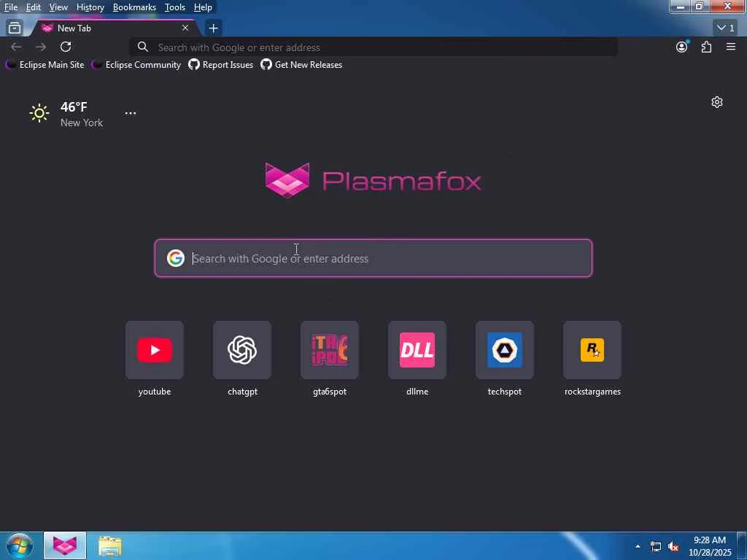Click the Plasmafox logo
The width and height of the screenshot is (747, 560).
(x=373, y=180)
